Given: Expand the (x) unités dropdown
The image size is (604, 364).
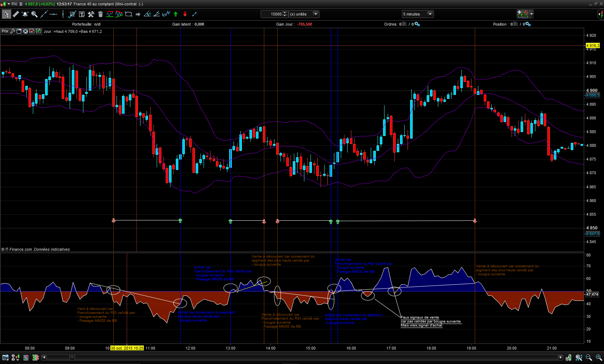Looking at the screenshot, I should tap(315, 14).
